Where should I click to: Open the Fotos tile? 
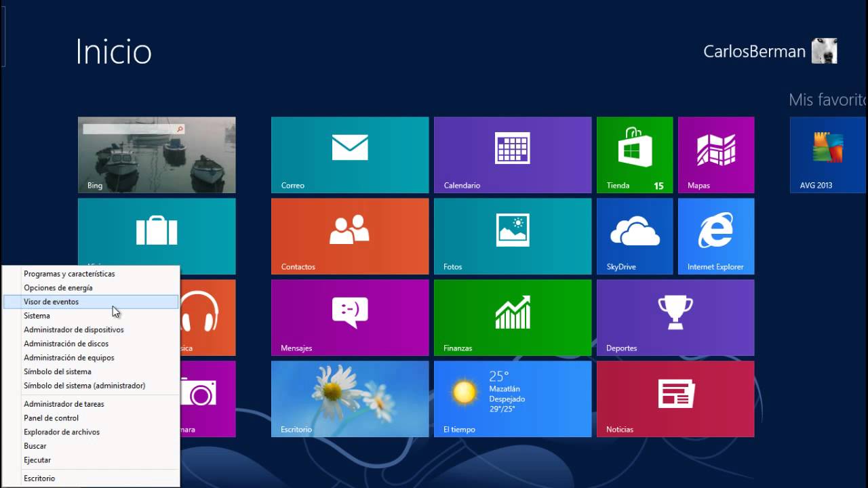point(513,237)
